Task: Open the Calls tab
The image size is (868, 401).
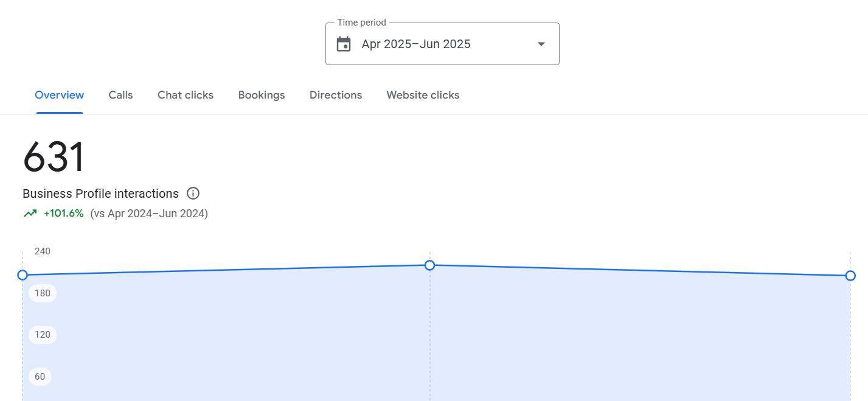Action: click(120, 95)
